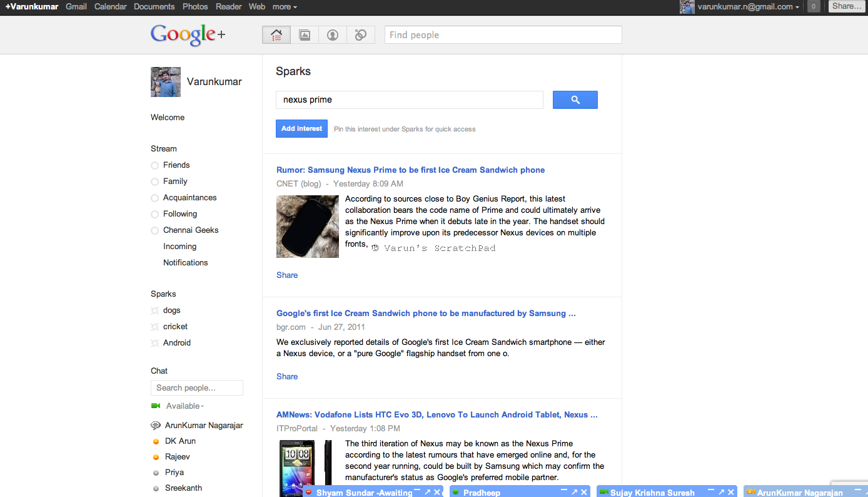868x497 pixels.
Task: Open the Home stream icon
Action: pyautogui.click(x=276, y=35)
